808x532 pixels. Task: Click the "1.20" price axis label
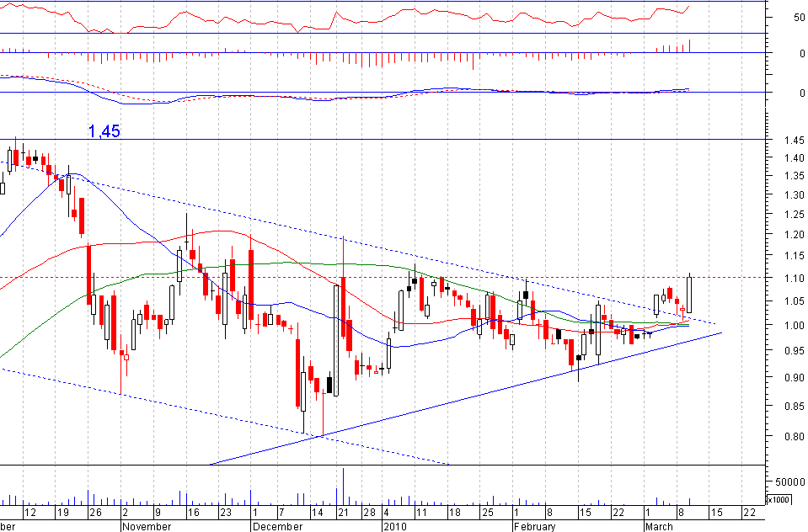[x=794, y=234]
